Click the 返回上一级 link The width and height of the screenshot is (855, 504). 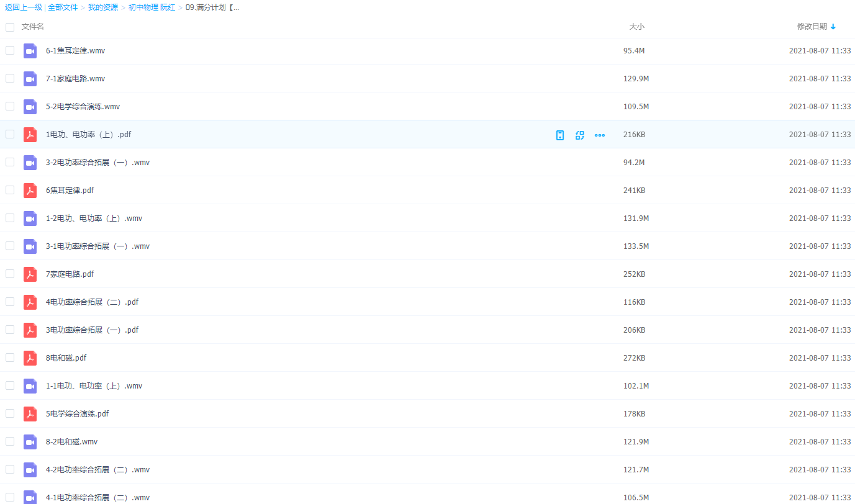coord(23,7)
